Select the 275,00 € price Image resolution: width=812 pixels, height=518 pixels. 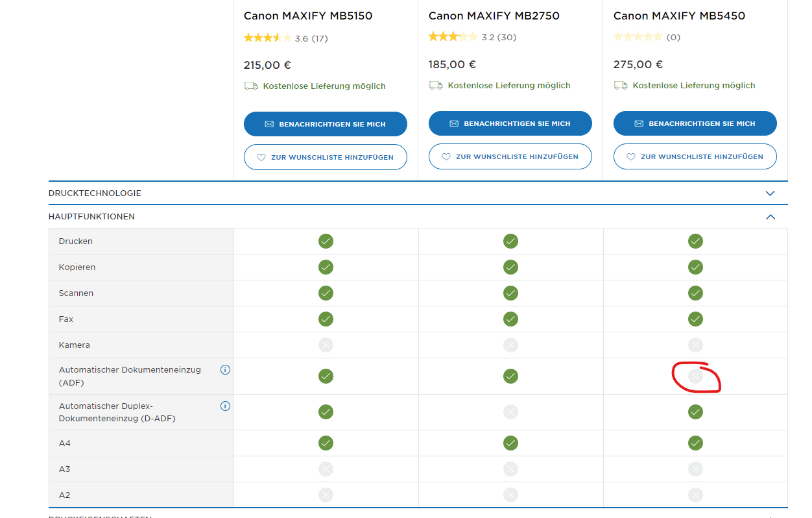point(638,65)
